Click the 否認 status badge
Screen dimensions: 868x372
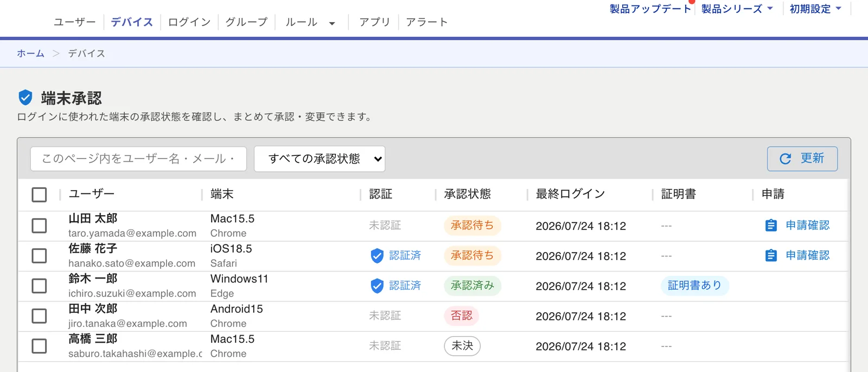(462, 316)
